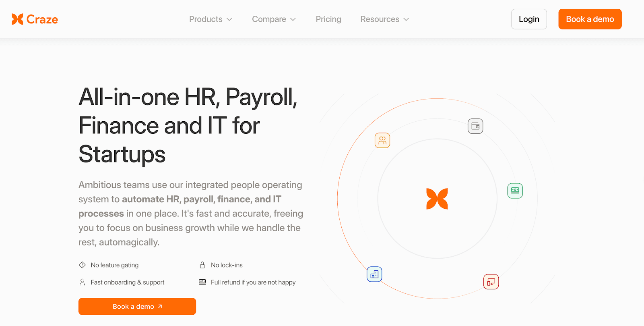
Task: Click the tag icon beside No feature gating
Action: 82,265
